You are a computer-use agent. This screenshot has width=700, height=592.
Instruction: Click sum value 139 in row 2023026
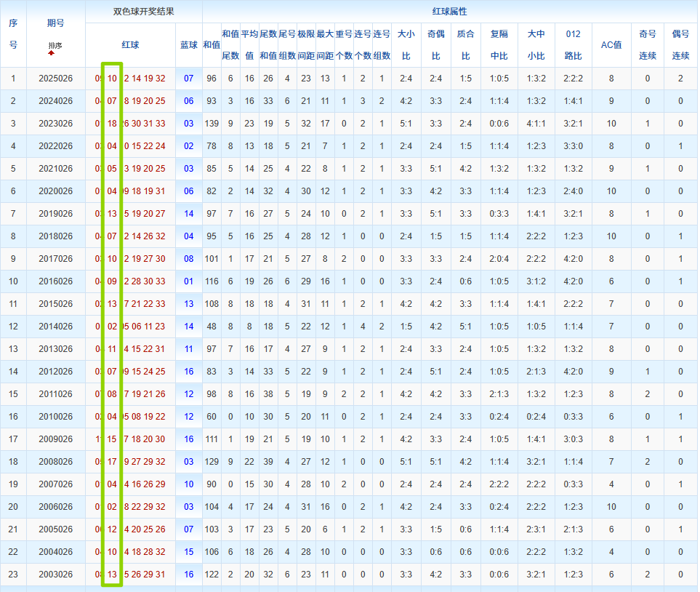(x=212, y=124)
